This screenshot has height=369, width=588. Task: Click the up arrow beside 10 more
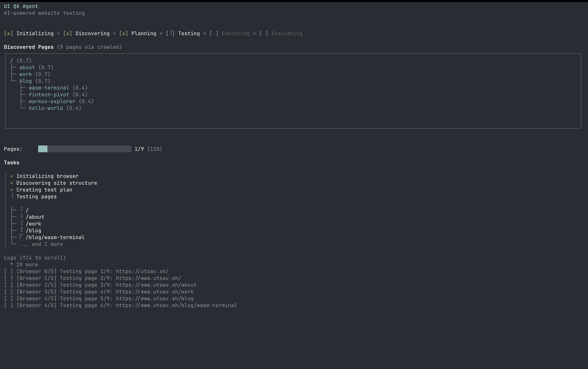click(11, 265)
